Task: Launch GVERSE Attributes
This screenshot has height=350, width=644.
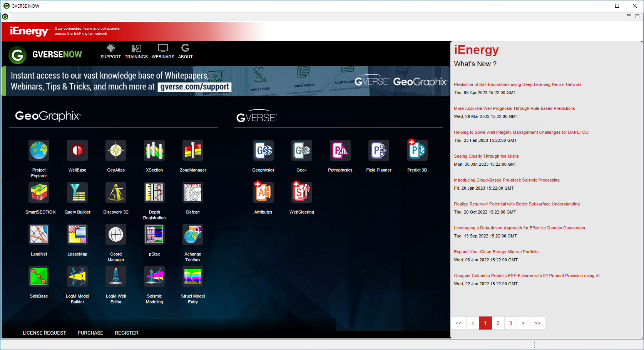Action: pyautogui.click(x=263, y=192)
